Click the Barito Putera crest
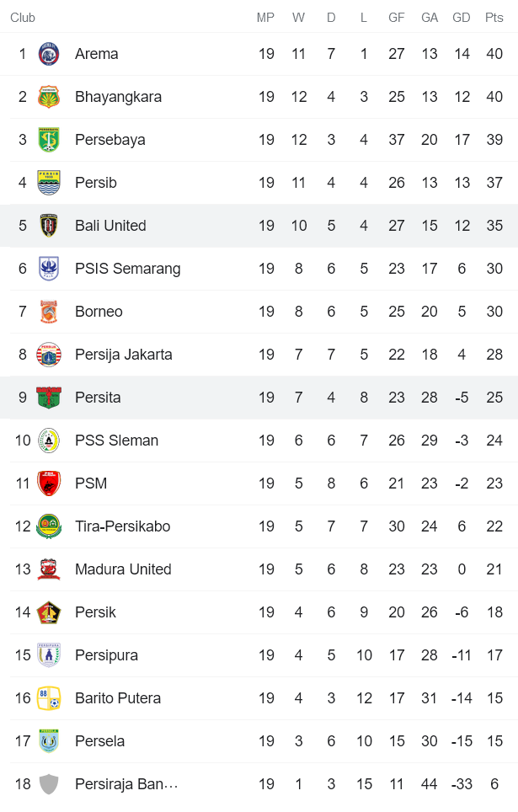This screenshot has height=812, width=518. (50, 697)
